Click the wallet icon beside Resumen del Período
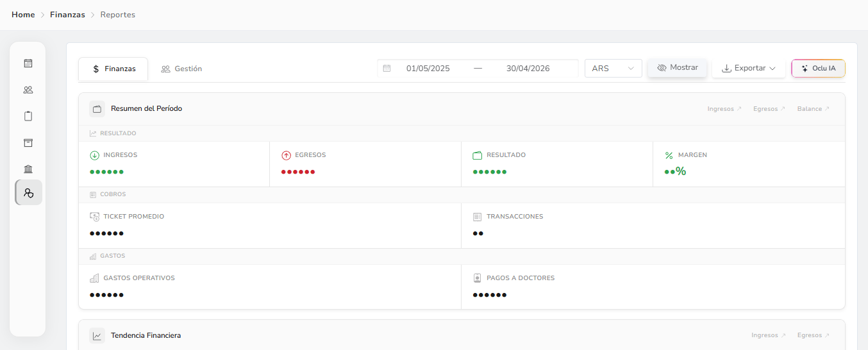The image size is (868, 350). [97, 109]
